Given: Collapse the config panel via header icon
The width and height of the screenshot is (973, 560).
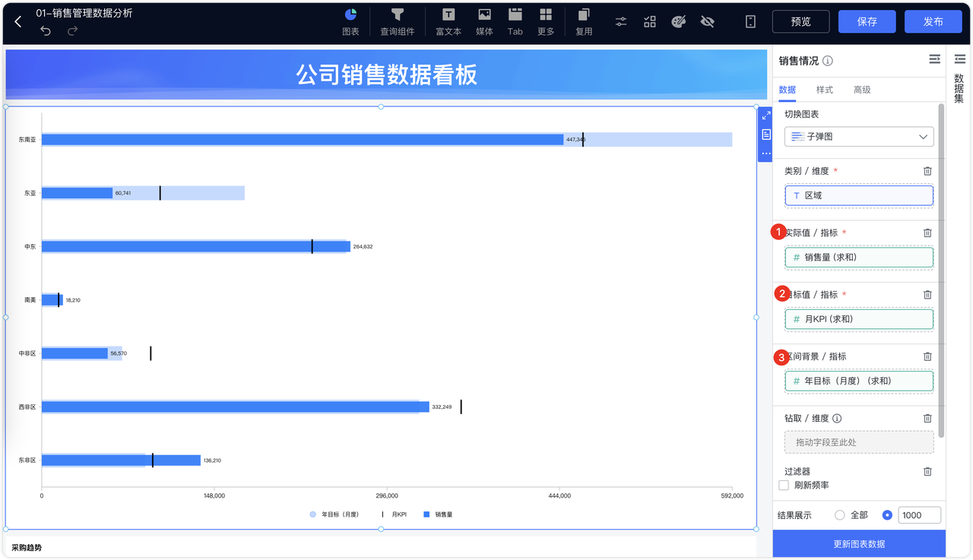Looking at the screenshot, I should [x=934, y=59].
